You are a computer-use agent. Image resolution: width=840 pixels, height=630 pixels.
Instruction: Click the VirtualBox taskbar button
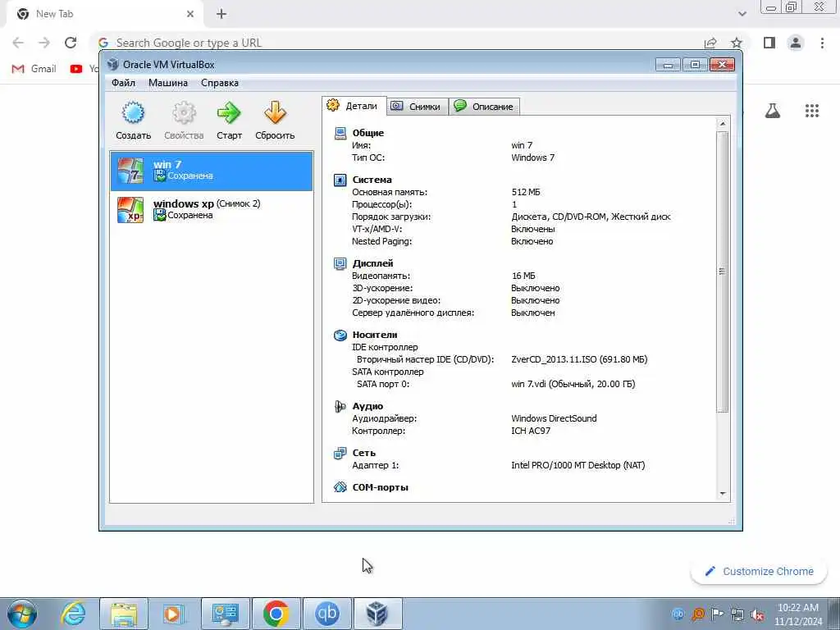[377, 614]
